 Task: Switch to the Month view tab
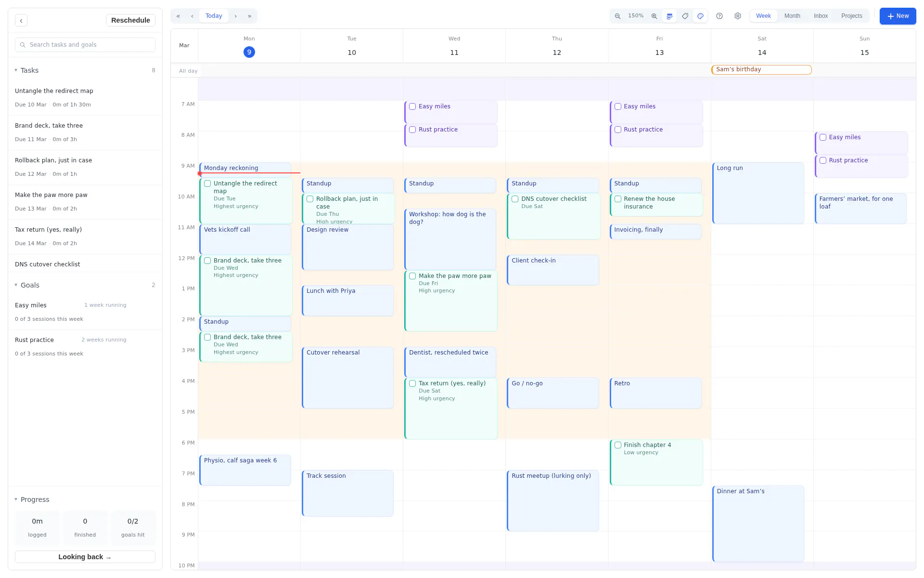click(792, 16)
